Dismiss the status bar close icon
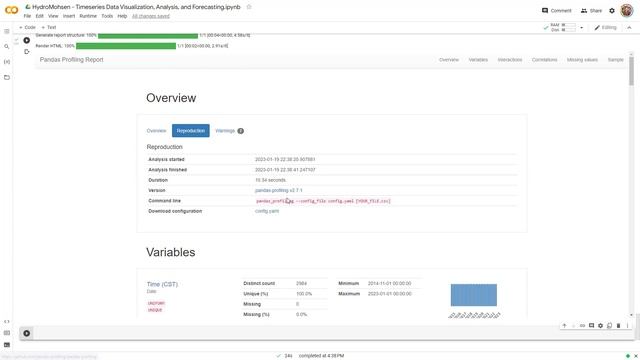The image size is (640, 360). coord(636,356)
